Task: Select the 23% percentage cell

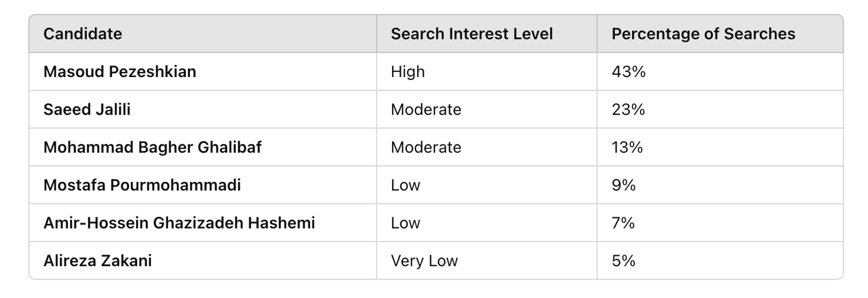Action: (628, 110)
